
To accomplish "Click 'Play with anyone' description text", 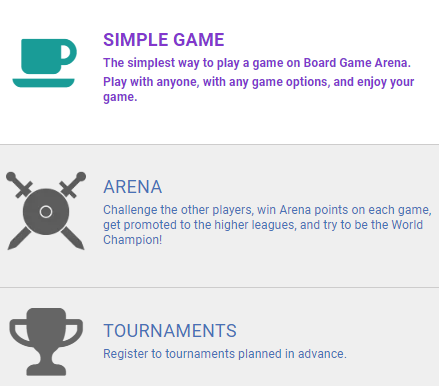I will [259, 89].
